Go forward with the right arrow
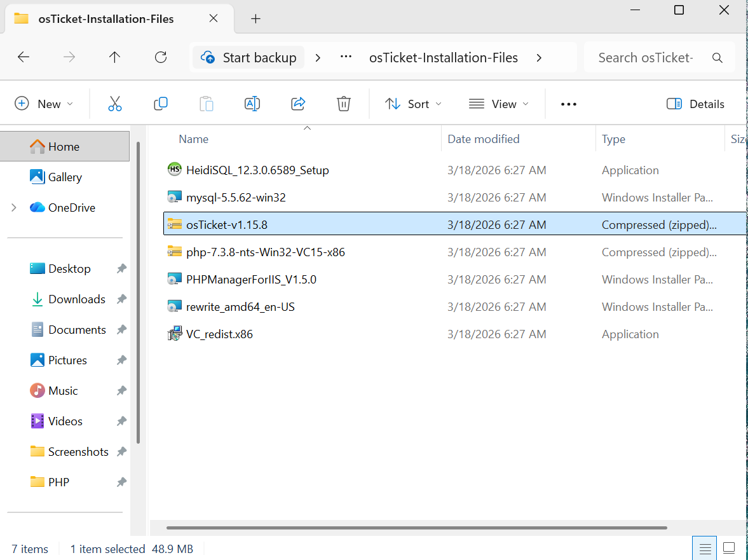The height and width of the screenshot is (560, 748). click(x=69, y=57)
